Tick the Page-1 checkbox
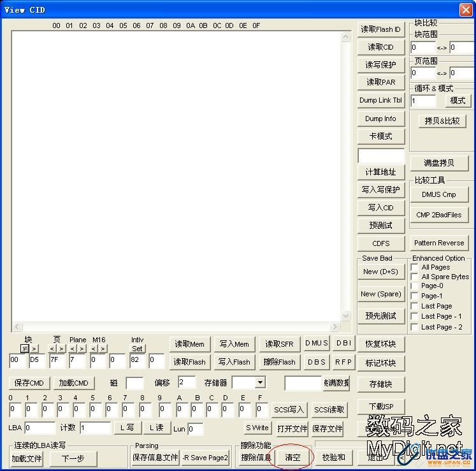 (x=414, y=296)
